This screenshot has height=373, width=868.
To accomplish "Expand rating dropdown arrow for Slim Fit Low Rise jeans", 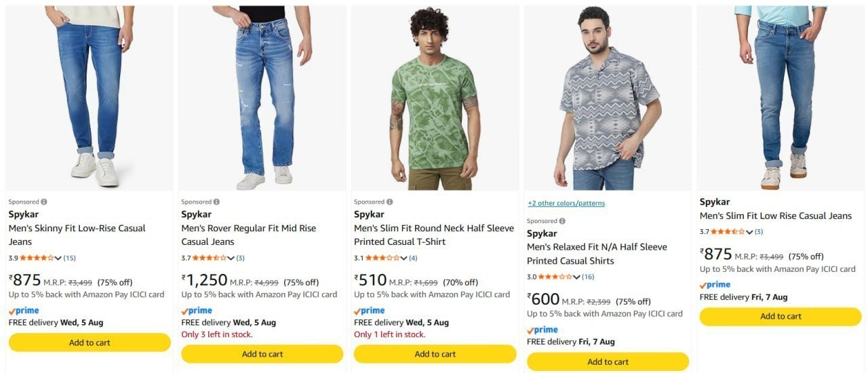I will click(x=749, y=232).
